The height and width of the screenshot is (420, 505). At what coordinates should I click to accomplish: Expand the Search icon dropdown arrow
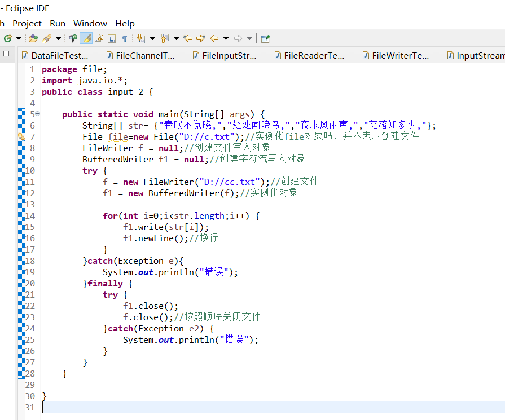click(58, 38)
